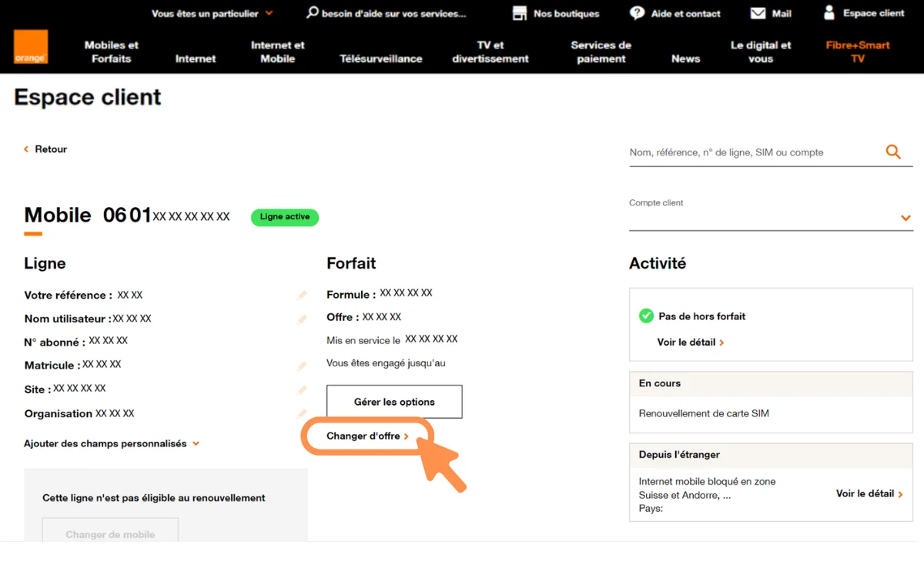Click the Pas de hors forfait text
The height and width of the screenshot is (568, 924).
coord(702,316)
